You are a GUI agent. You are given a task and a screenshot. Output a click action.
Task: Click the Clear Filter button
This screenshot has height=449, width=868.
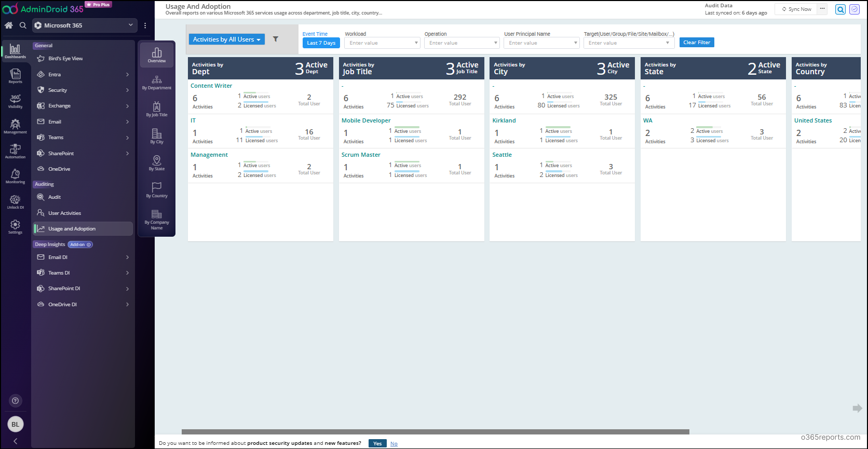point(697,43)
